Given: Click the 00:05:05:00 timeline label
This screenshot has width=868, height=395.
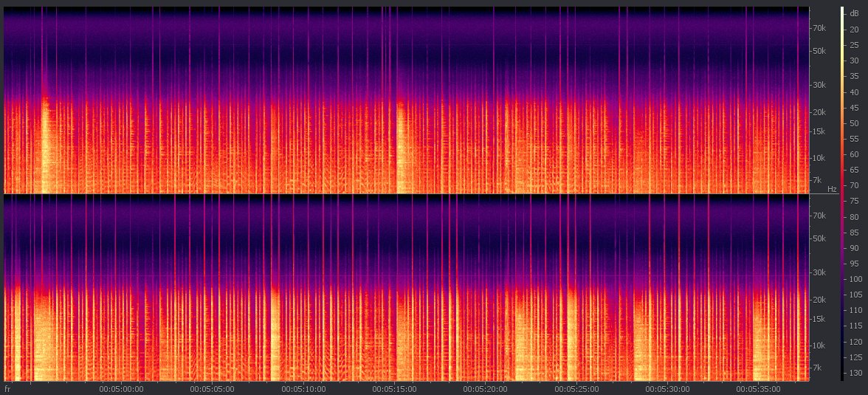Looking at the screenshot, I should (x=213, y=389).
